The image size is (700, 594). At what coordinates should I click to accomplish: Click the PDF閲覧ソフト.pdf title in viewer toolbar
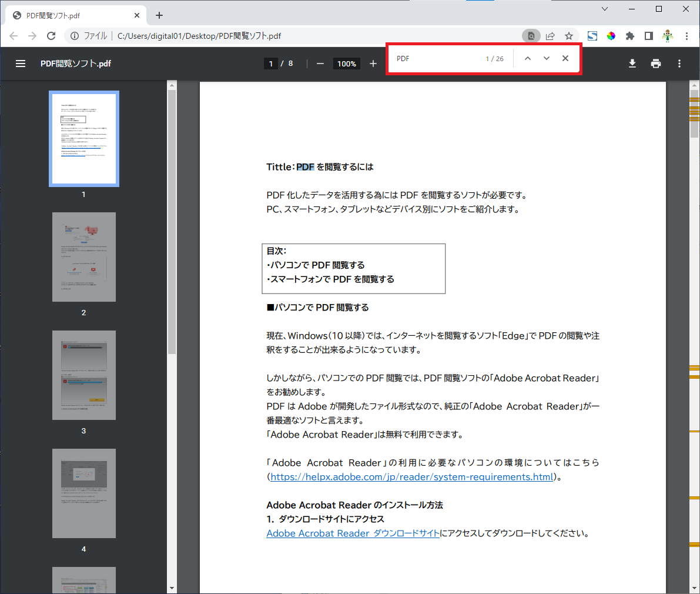[x=76, y=64]
